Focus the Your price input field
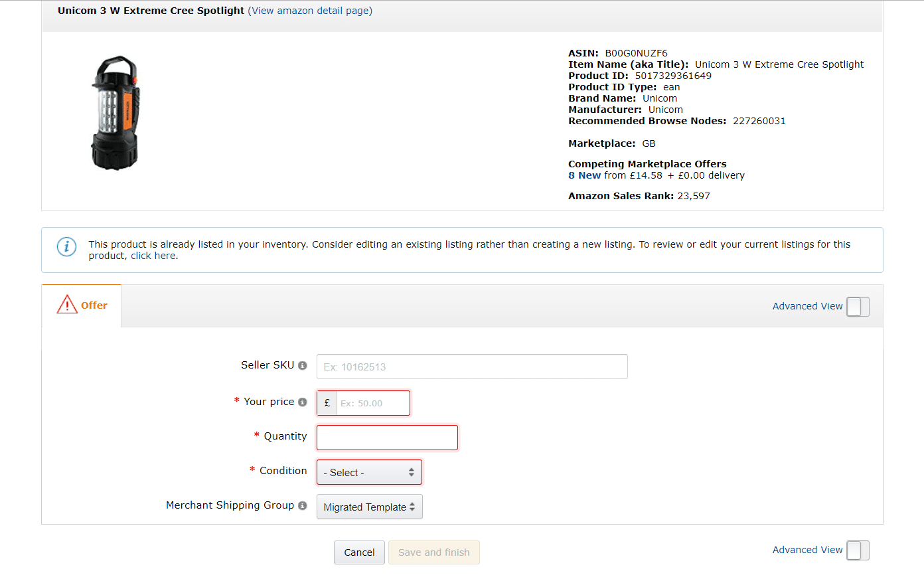 point(373,403)
